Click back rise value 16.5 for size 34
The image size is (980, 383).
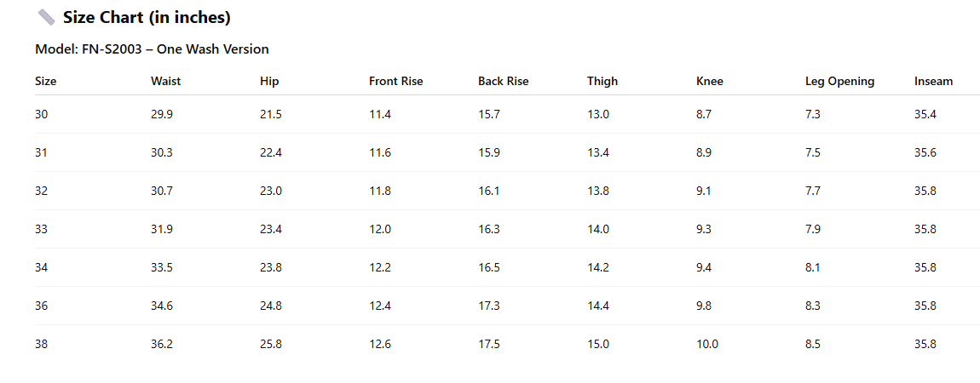pos(489,267)
